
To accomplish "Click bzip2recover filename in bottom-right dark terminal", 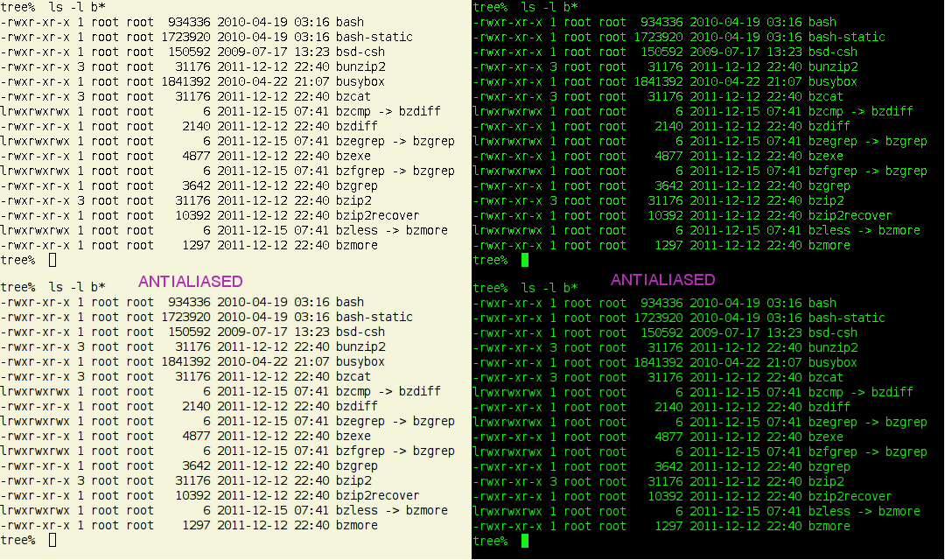I will 850,496.
